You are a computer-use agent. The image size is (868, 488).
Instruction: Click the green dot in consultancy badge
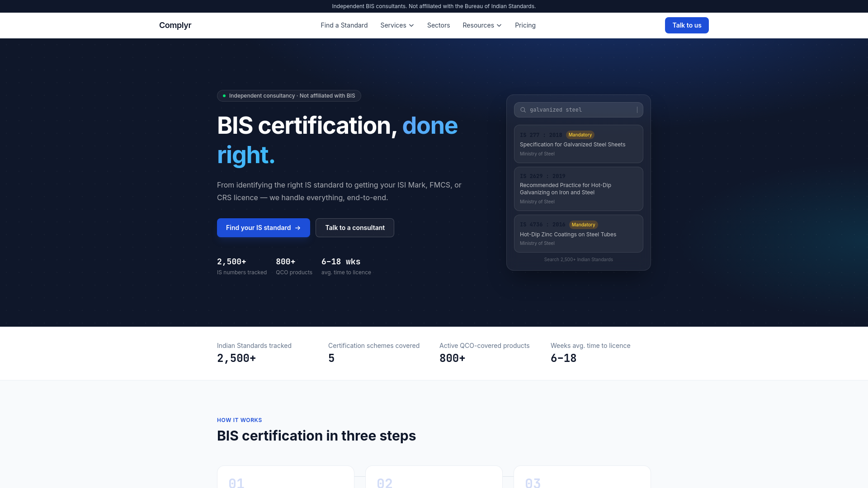coord(224,96)
